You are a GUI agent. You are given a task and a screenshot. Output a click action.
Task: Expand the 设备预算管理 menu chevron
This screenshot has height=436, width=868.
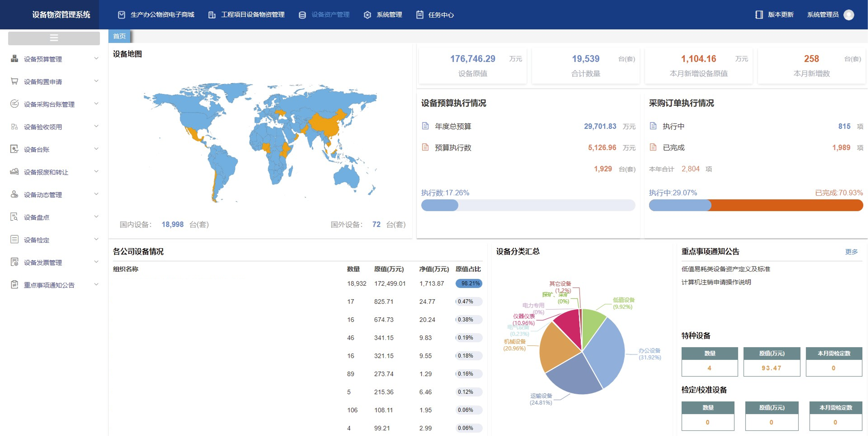(96, 58)
